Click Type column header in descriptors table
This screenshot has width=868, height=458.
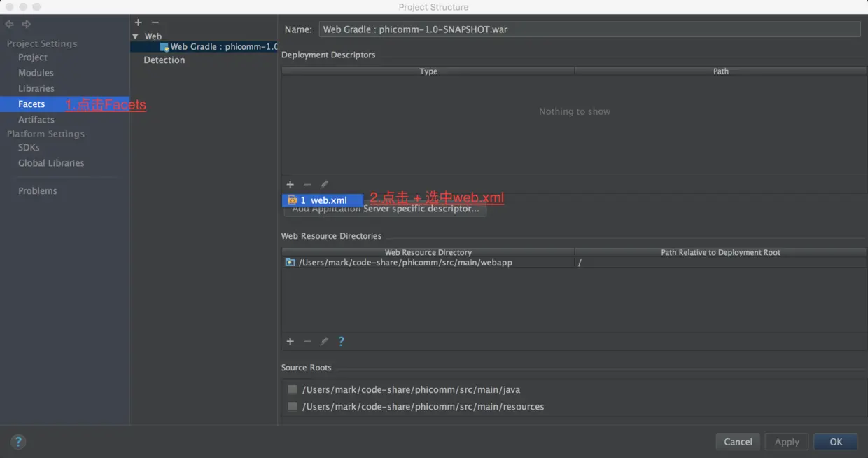428,71
